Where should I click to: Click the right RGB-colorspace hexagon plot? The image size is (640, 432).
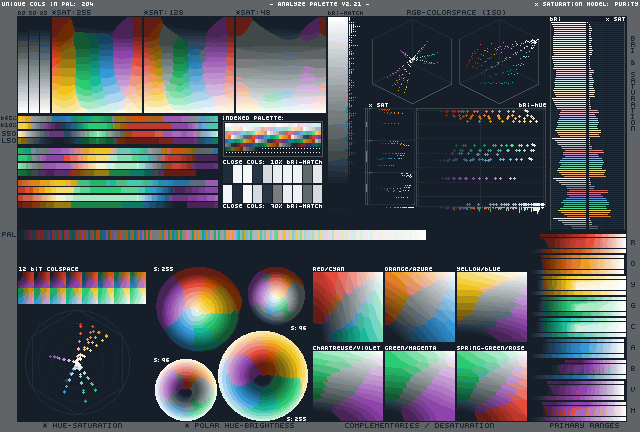498,62
